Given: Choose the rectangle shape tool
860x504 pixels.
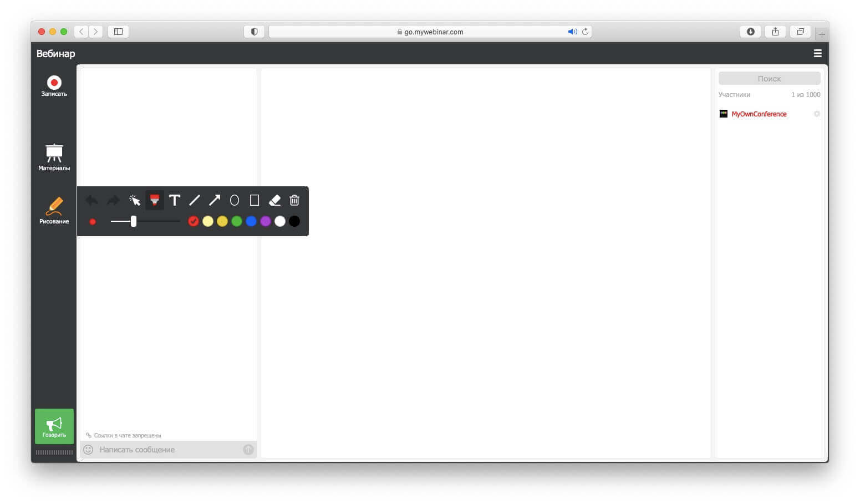Looking at the screenshot, I should click(x=255, y=200).
